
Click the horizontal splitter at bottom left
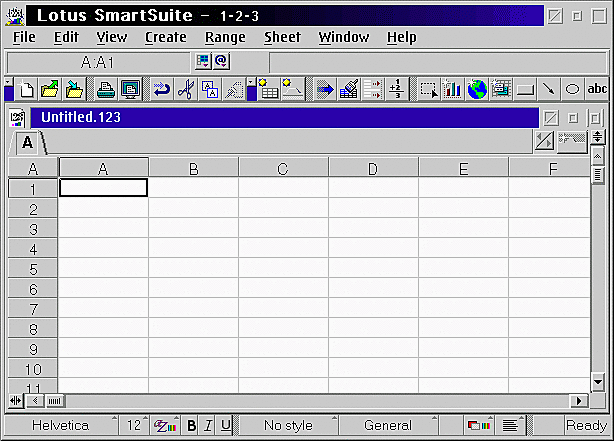pos(16,401)
